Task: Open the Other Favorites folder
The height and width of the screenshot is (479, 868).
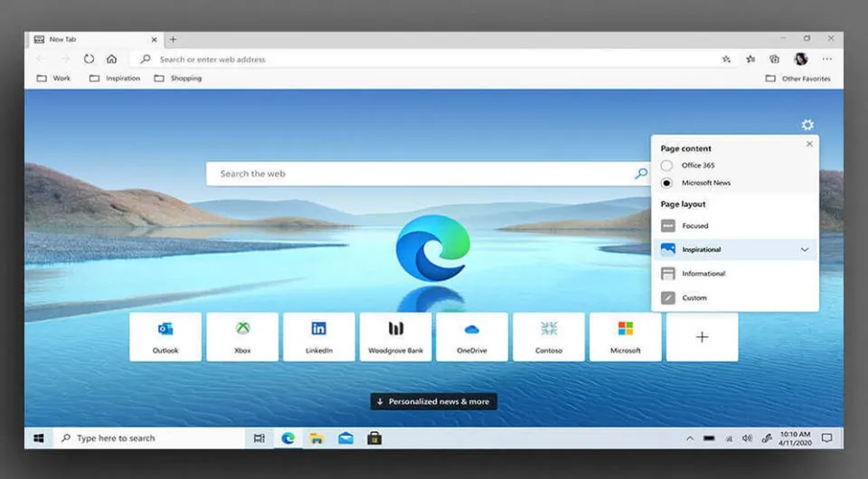Action: tap(798, 79)
